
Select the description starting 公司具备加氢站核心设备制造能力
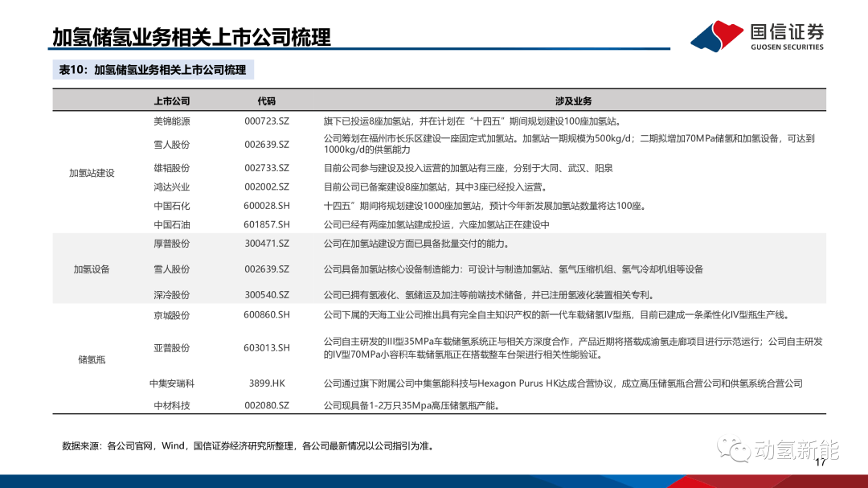pyautogui.click(x=514, y=270)
